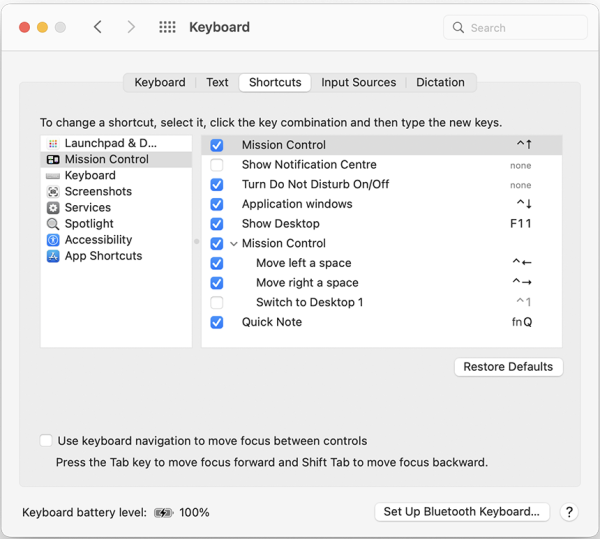Uncheck Show Desktop shortcut
Screen dimensions: 600x539
pos(217,224)
